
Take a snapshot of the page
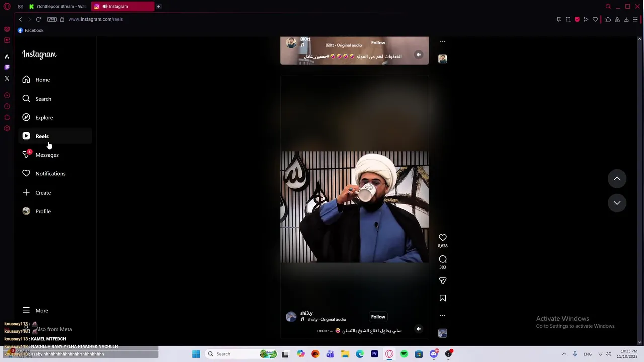(x=568, y=19)
